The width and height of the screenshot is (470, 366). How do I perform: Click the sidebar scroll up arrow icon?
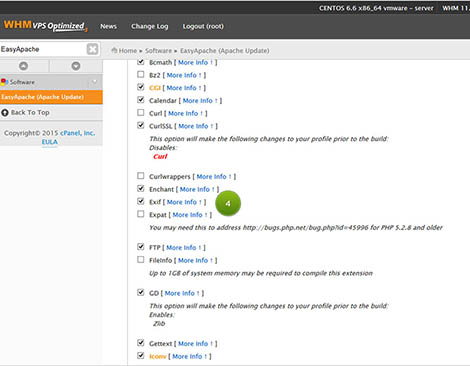pyautogui.click(x=23, y=66)
